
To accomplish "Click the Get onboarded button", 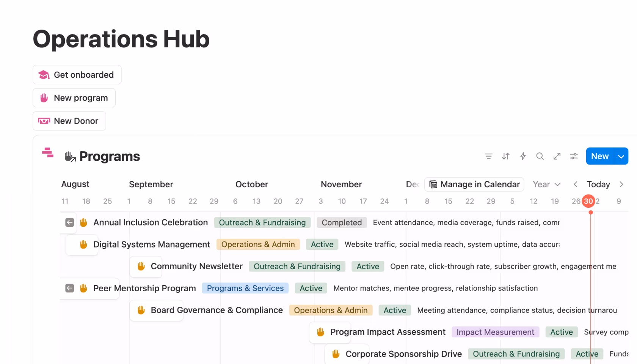I will pyautogui.click(x=77, y=75).
